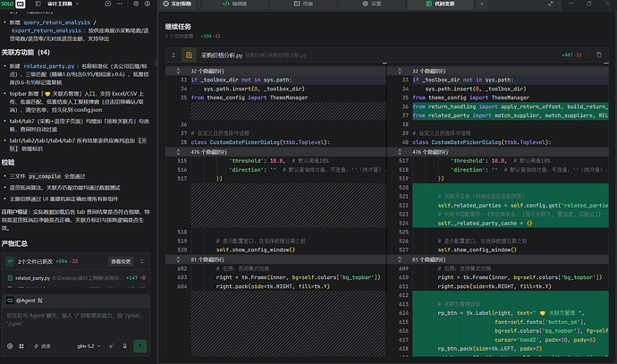617x364 pixels.
Task: Click class CustomDatePickerDialog on left line 38
Action: click(260, 142)
